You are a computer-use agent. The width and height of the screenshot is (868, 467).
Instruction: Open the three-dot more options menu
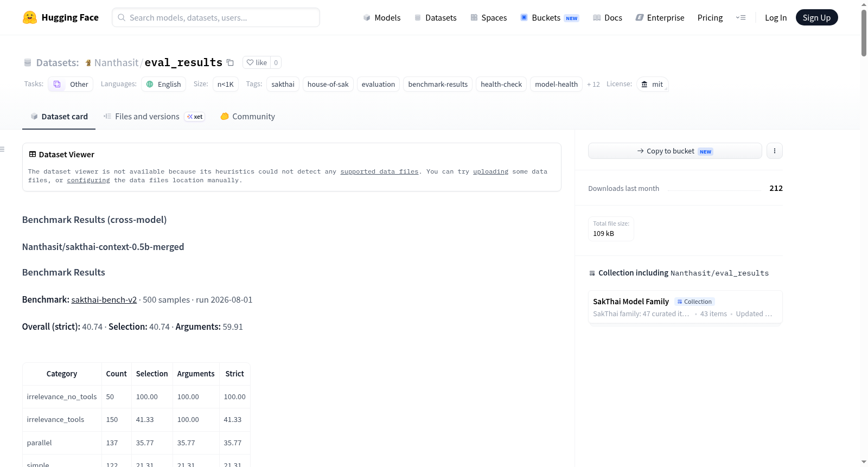click(775, 151)
